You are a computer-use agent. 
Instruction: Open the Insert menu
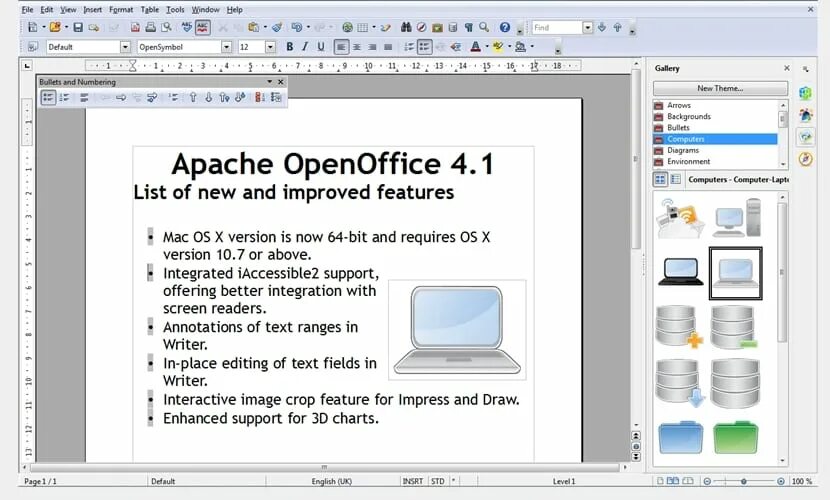(93, 10)
